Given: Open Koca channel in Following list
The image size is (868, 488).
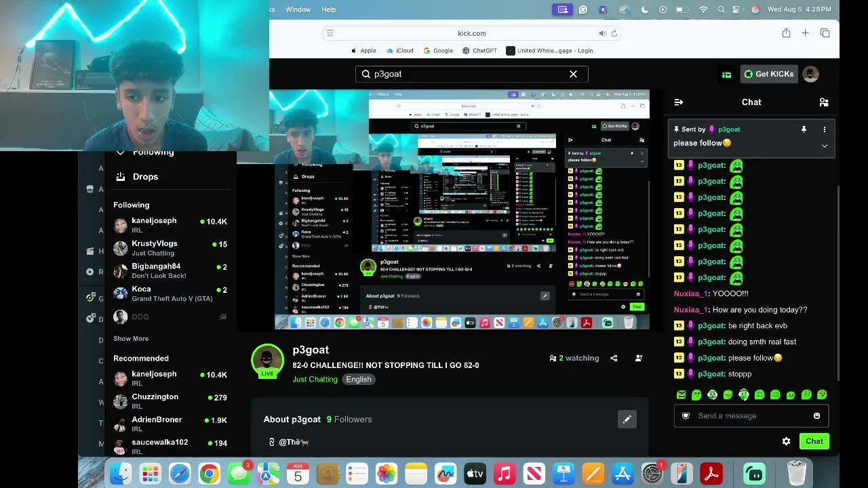Looking at the screenshot, I should point(170,293).
